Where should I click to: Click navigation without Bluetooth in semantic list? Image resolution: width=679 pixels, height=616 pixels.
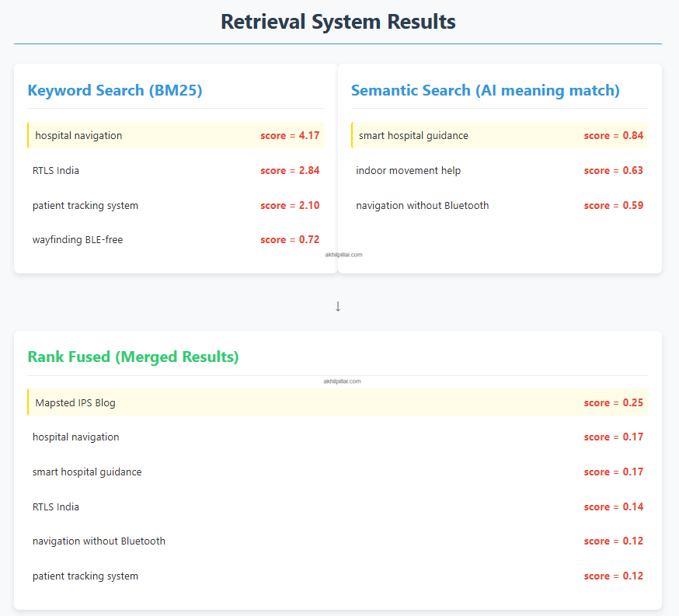click(500, 205)
